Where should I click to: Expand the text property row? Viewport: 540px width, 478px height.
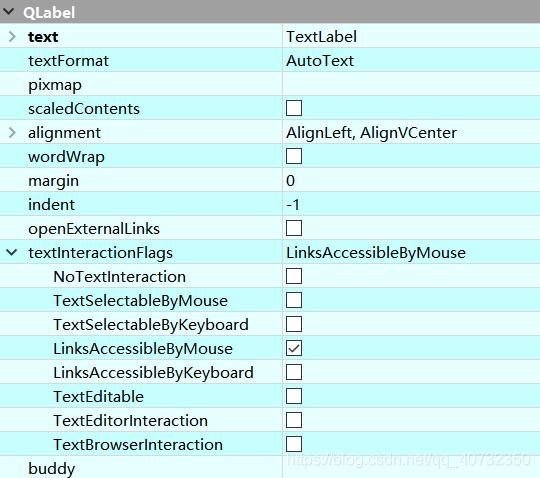click(x=12, y=37)
